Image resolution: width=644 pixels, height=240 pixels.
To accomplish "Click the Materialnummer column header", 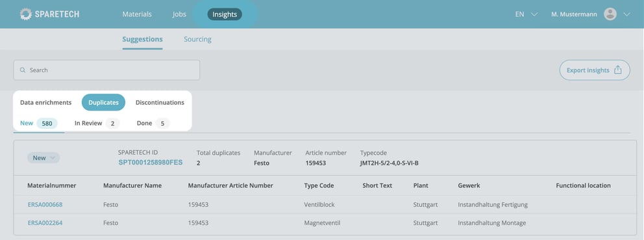I will point(52,185).
